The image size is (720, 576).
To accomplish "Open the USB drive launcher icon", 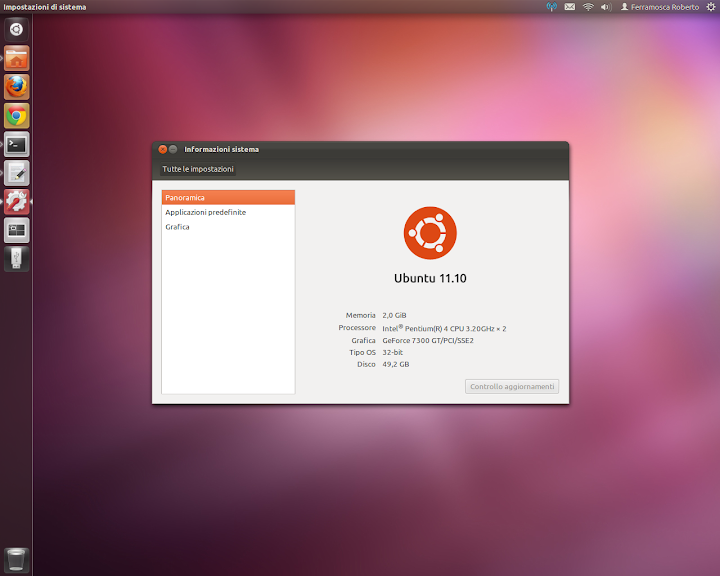I will pos(17,259).
